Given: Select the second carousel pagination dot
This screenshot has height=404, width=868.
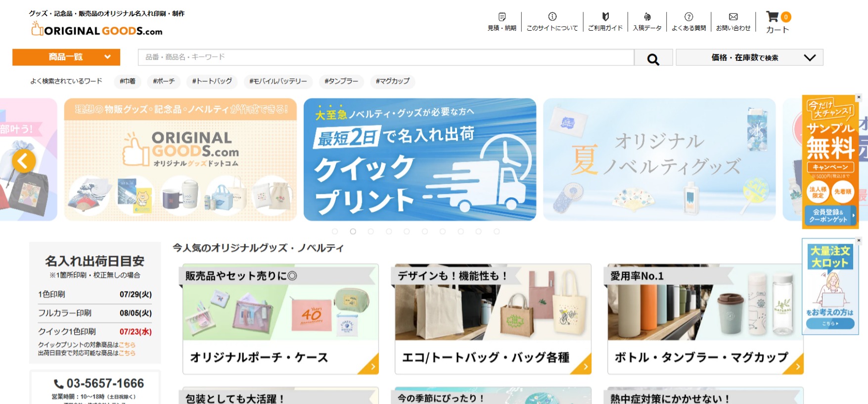Looking at the screenshot, I should (353, 231).
